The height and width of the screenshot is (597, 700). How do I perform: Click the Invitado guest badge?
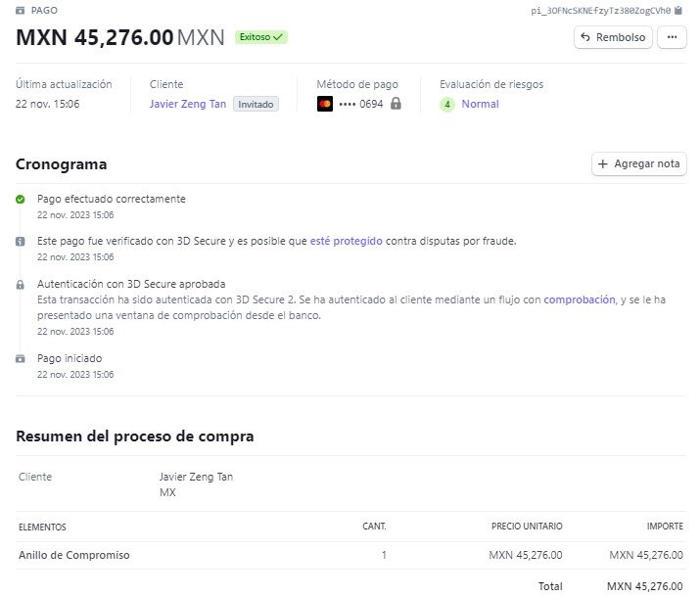point(256,104)
